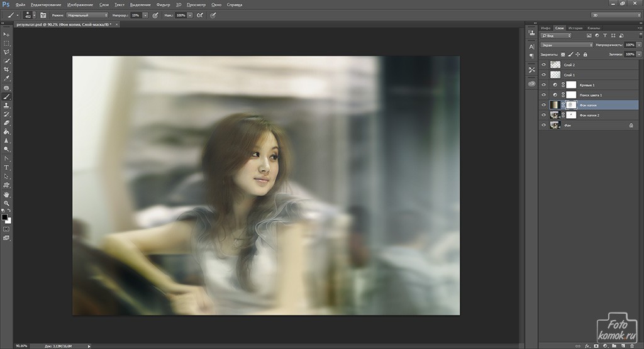Select the Quick Selection tool
This screenshot has height=349, width=644.
click(6, 61)
